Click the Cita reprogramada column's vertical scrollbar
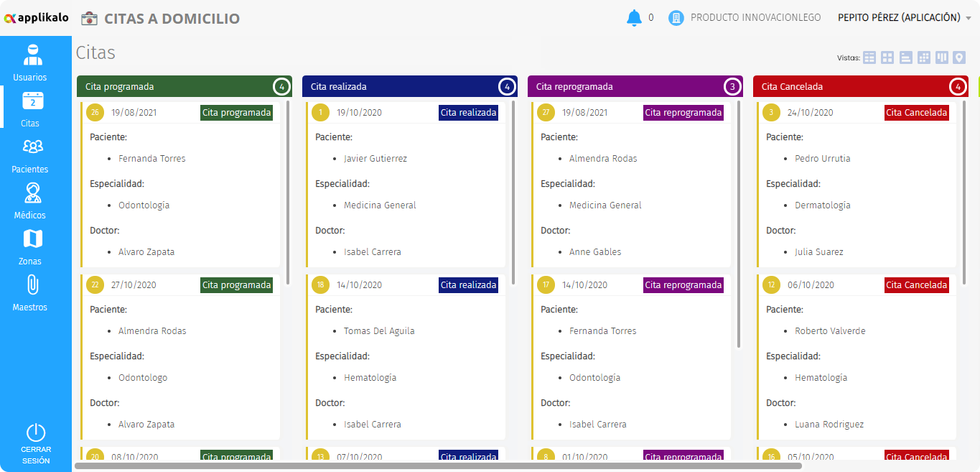The image size is (980, 472). tap(739, 224)
